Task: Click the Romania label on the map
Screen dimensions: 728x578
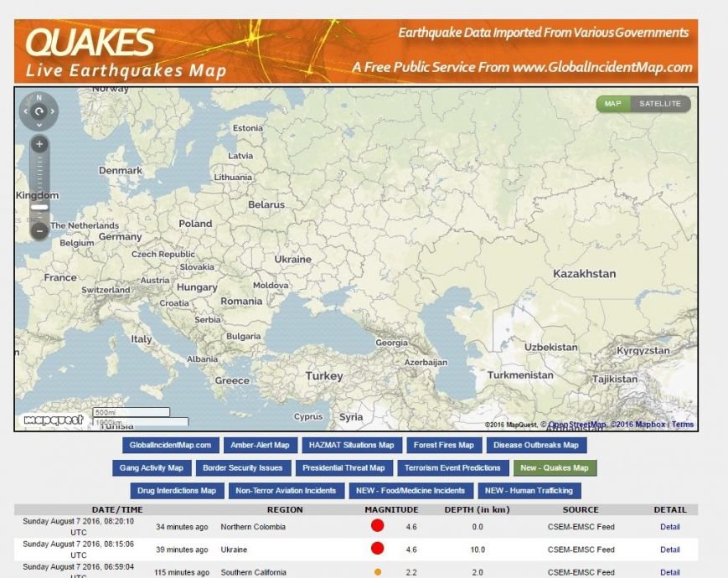Action: pyautogui.click(x=241, y=302)
